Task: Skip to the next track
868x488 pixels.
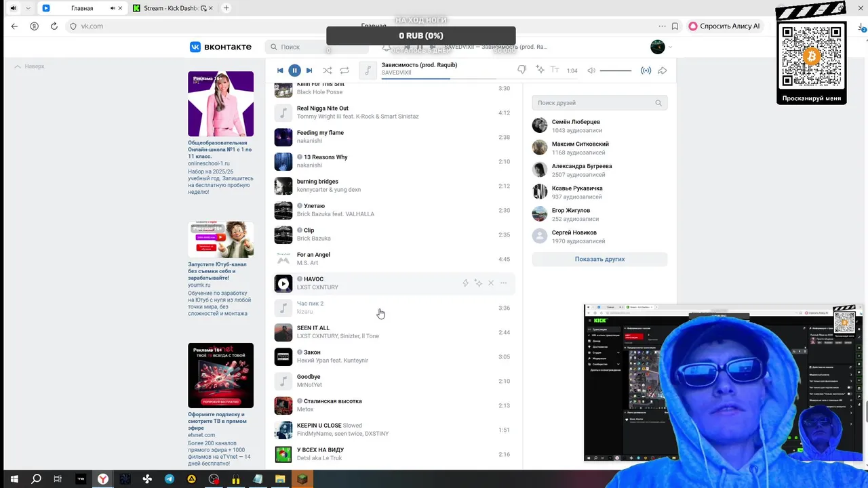Action: point(309,70)
